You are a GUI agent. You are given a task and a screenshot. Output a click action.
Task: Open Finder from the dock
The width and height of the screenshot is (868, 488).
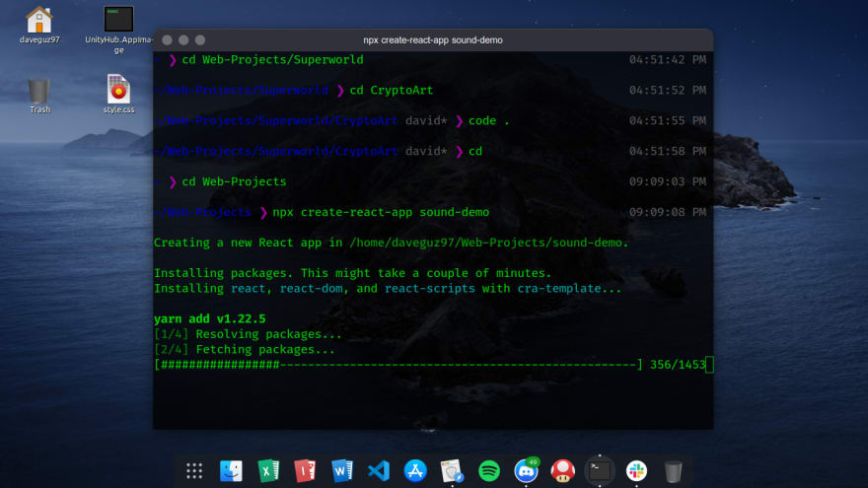231,471
